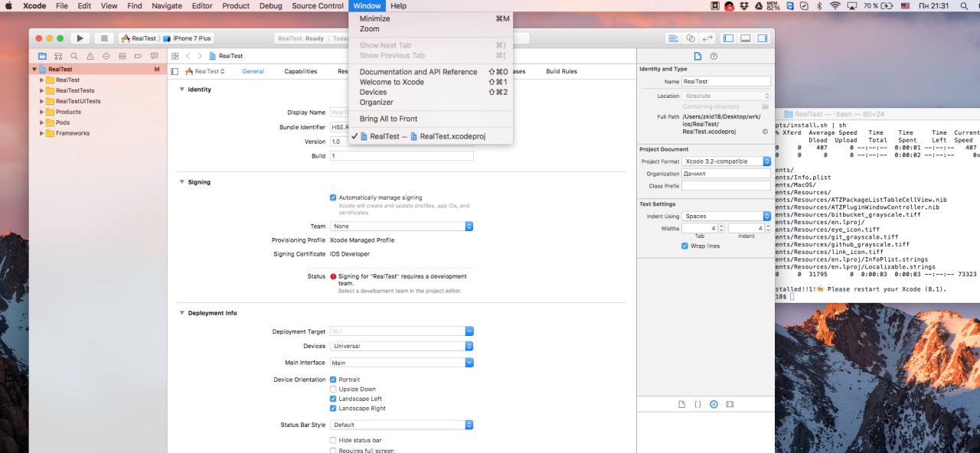Switch to the Version editor icon

pos(706,38)
